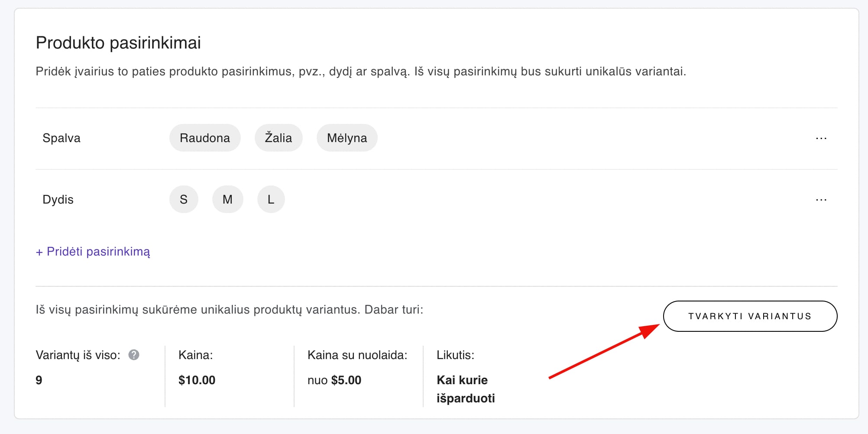Click the $10.00 Kaina value

click(197, 380)
